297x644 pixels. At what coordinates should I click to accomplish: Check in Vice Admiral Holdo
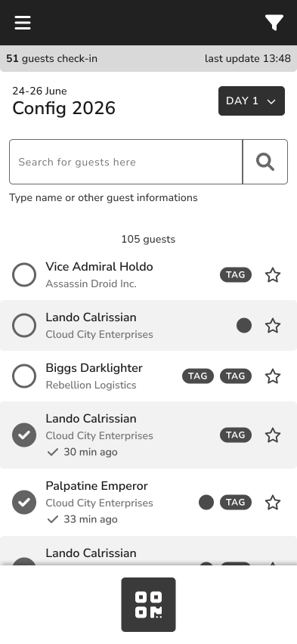point(24,275)
